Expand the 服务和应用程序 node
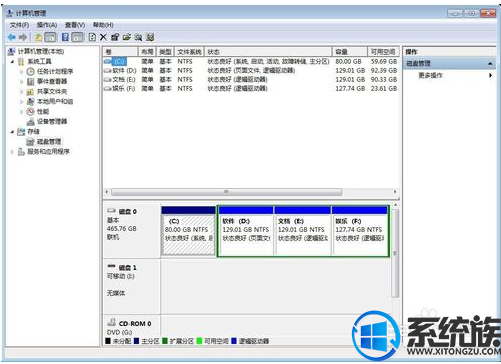 (12, 152)
